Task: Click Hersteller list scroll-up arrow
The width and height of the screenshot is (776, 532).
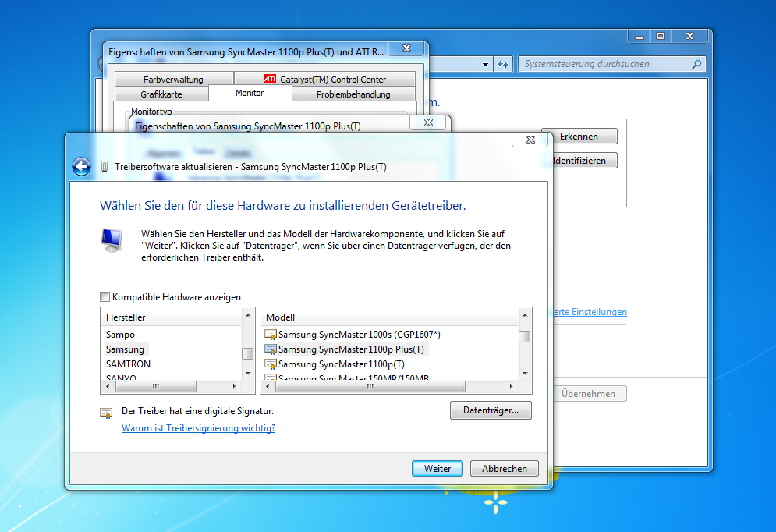Action: pyautogui.click(x=248, y=315)
